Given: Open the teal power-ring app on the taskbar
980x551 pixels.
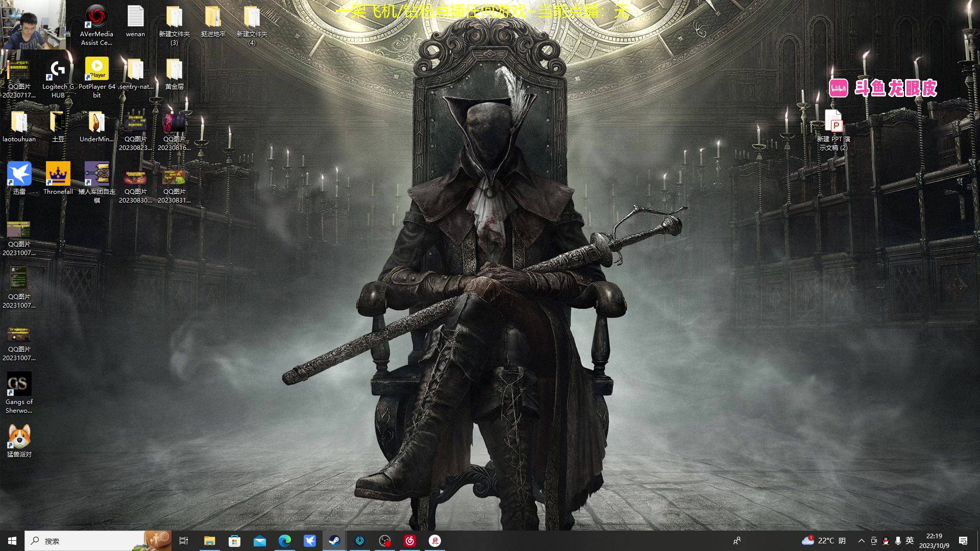Looking at the screenshot, I should pos(360,541).
